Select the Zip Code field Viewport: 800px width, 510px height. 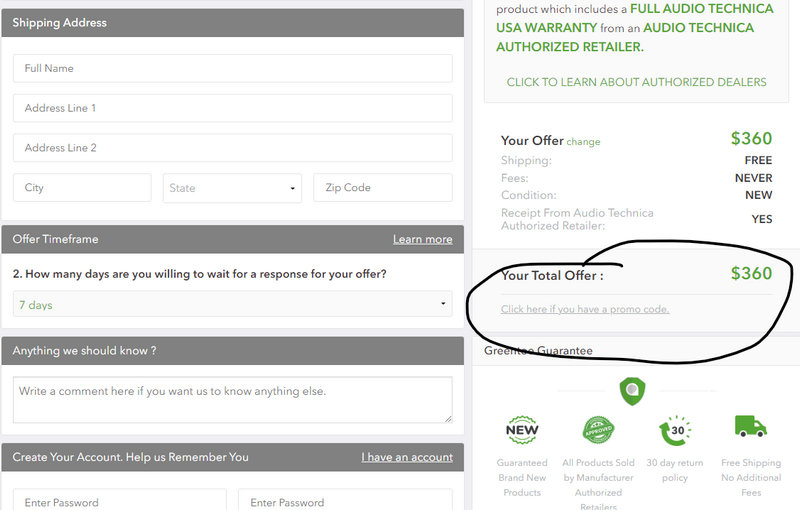coord(382,188)
